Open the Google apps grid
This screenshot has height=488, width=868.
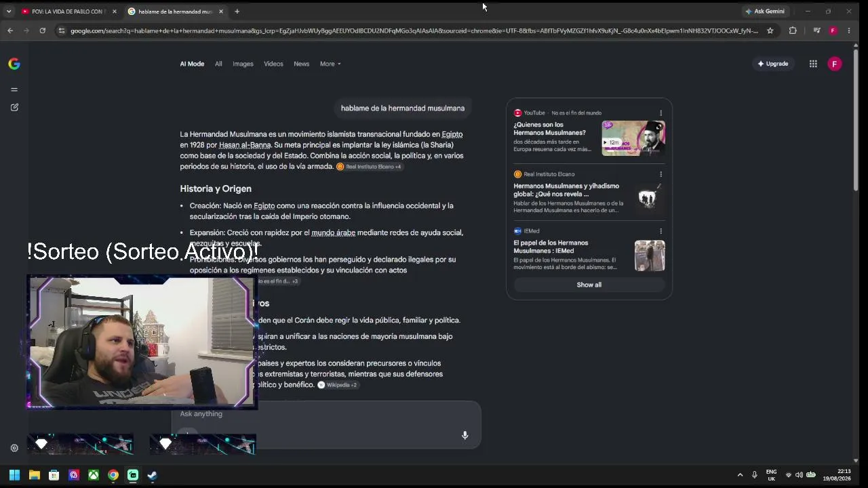pos(813,64)
